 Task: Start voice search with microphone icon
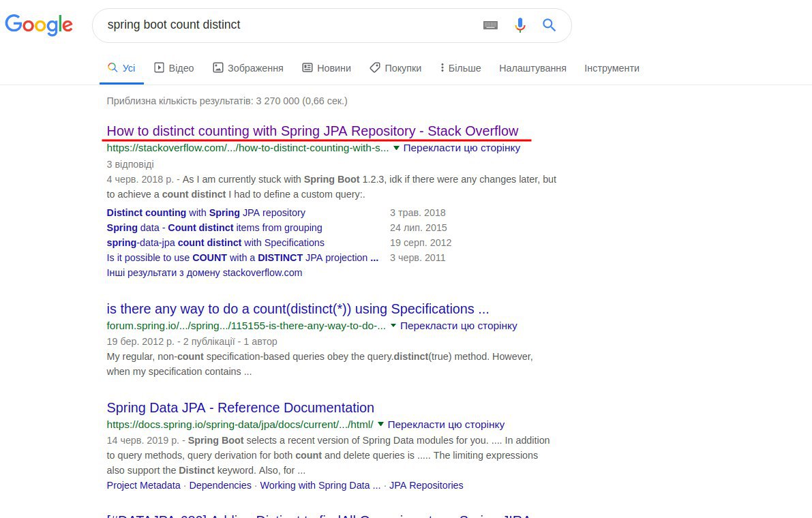click(520, 25)
